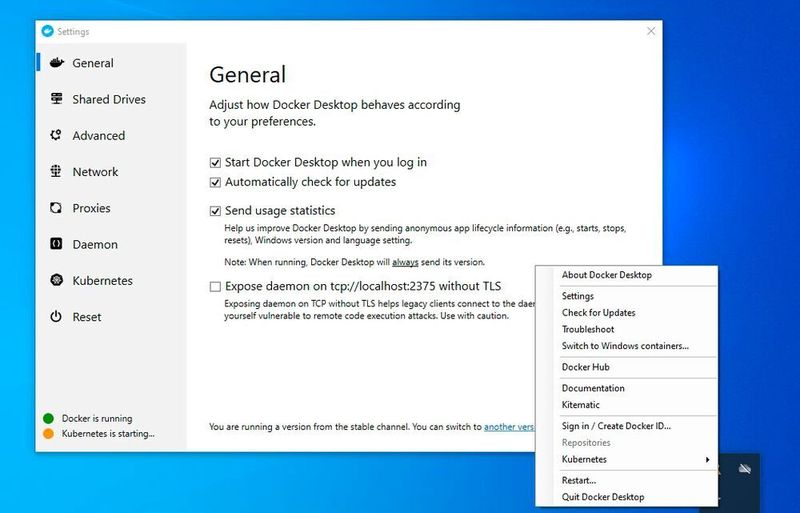
Task: Go to the Network settings tab
Action: point(95,172)
